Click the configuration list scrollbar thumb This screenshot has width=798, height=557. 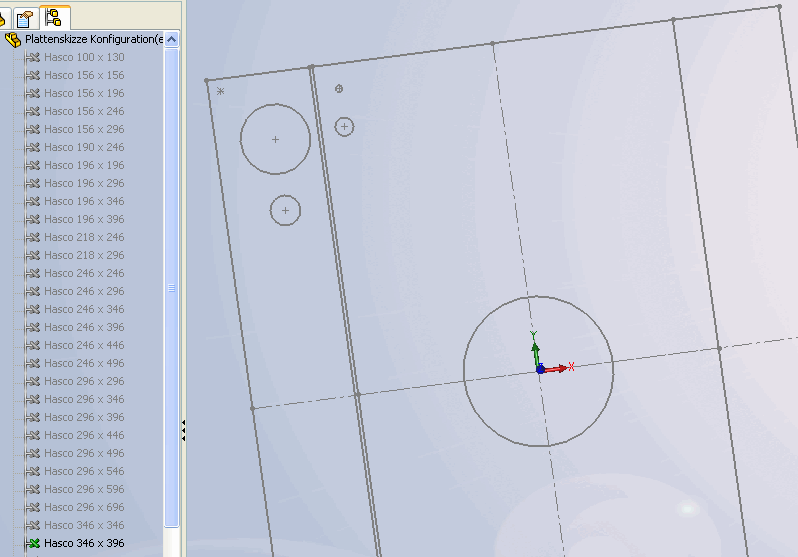coord(172,288)
